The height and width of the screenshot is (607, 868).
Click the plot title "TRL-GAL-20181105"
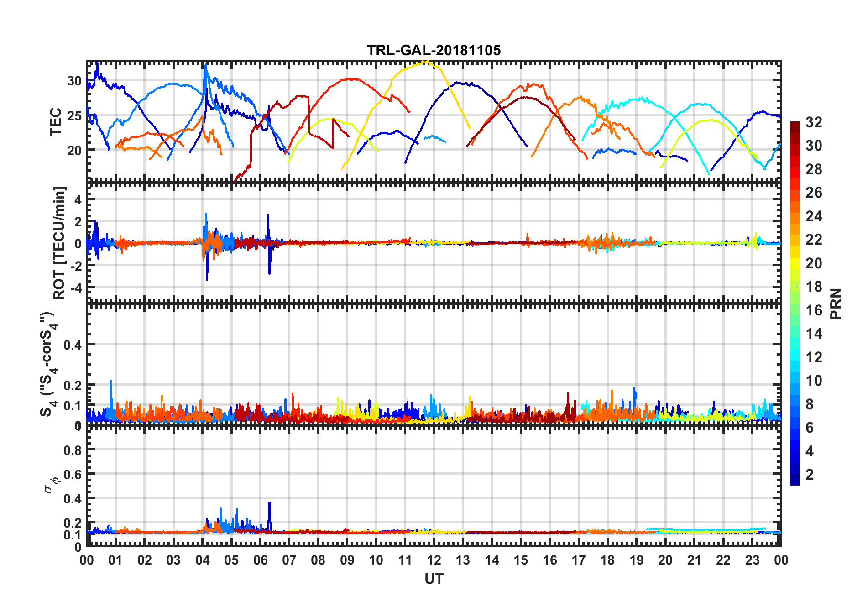point(434,50)
